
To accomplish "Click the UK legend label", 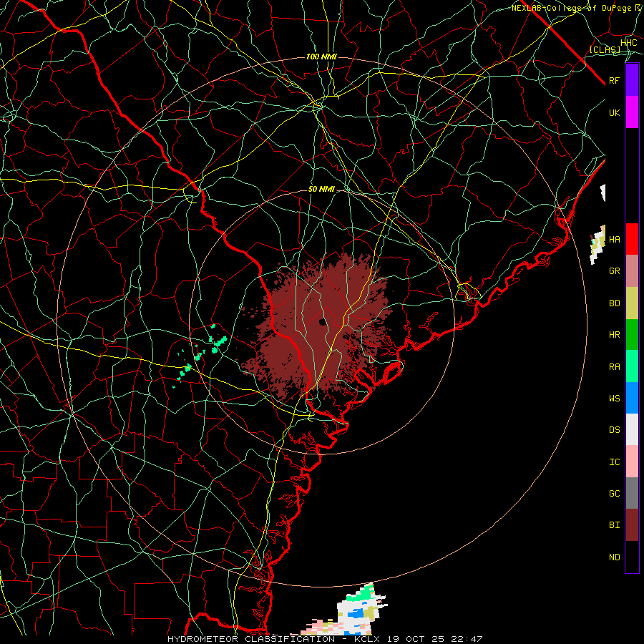I will [614, 112].
